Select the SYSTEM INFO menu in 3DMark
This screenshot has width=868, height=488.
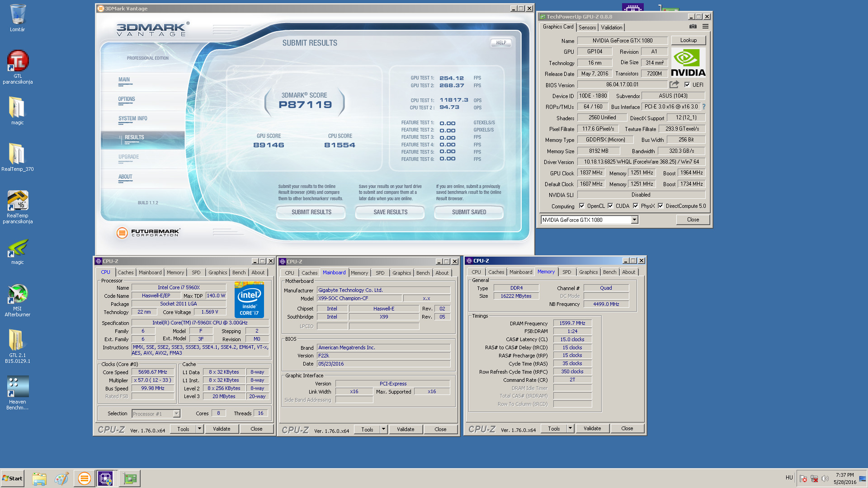[x=133, y=118]
